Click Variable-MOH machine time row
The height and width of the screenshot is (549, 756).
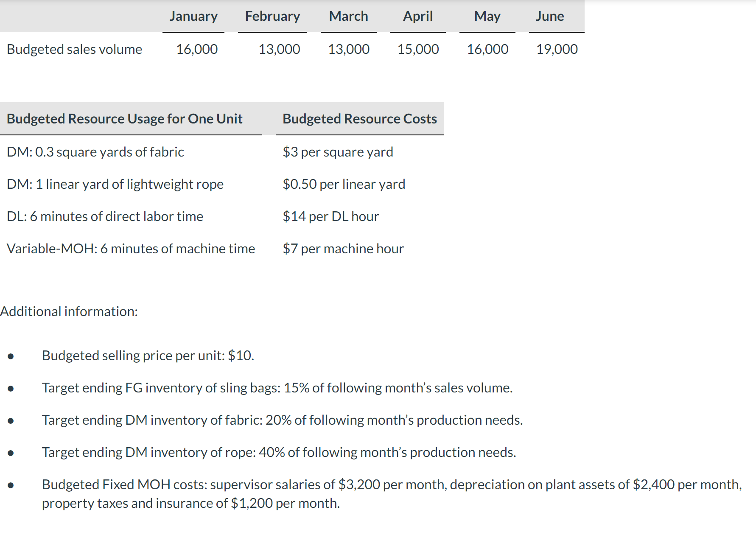(131, 249)
